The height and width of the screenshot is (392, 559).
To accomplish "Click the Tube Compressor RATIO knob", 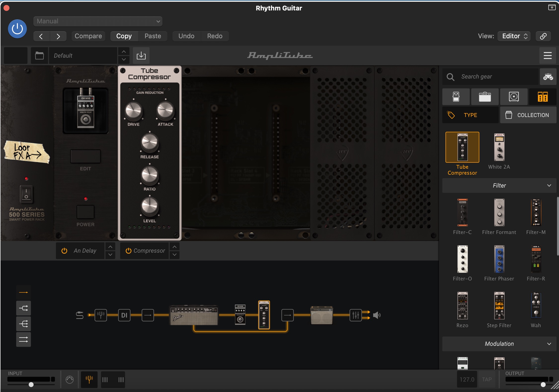I will click(150, 175).
